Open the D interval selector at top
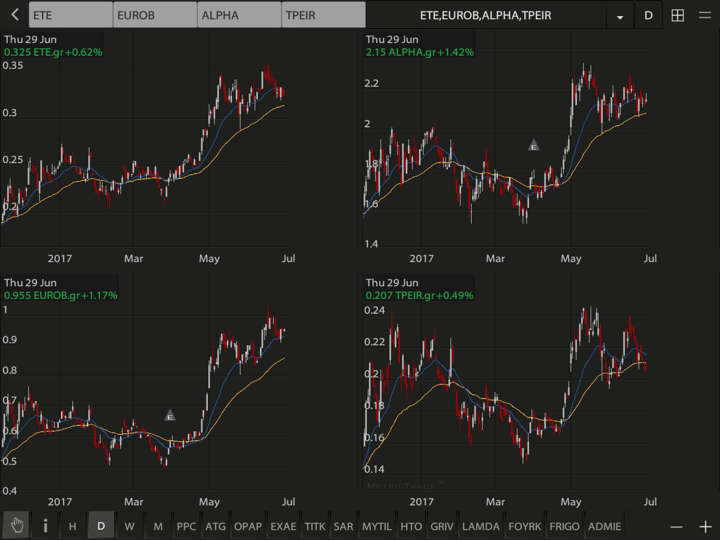Image resolution: width=720 pixels, height=540 pixels. (648, 16)
